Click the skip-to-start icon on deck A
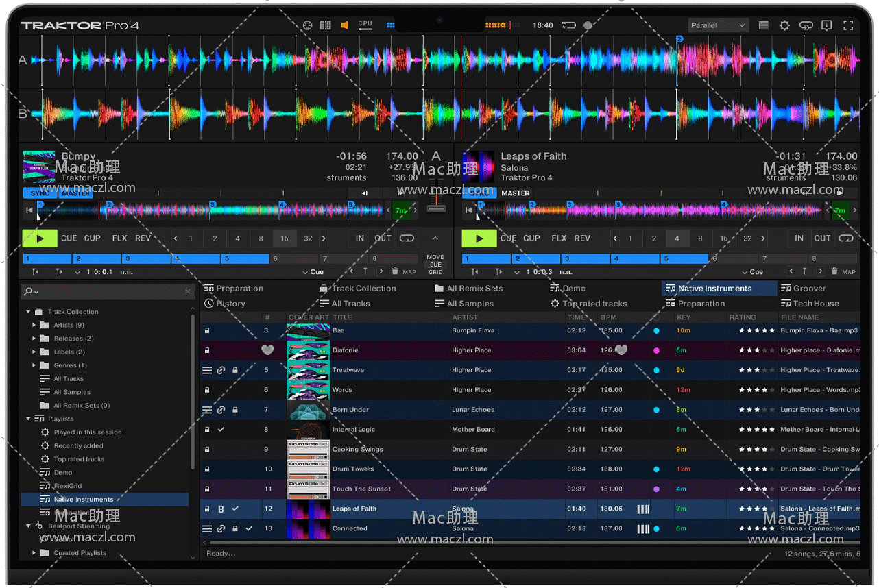 [x=29, y=210]
